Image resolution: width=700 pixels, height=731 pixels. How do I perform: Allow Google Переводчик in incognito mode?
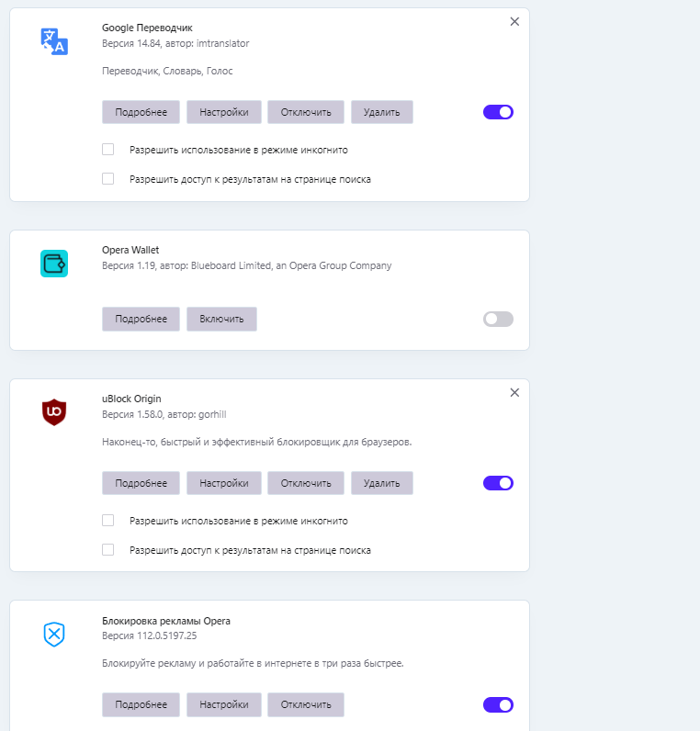107,149
